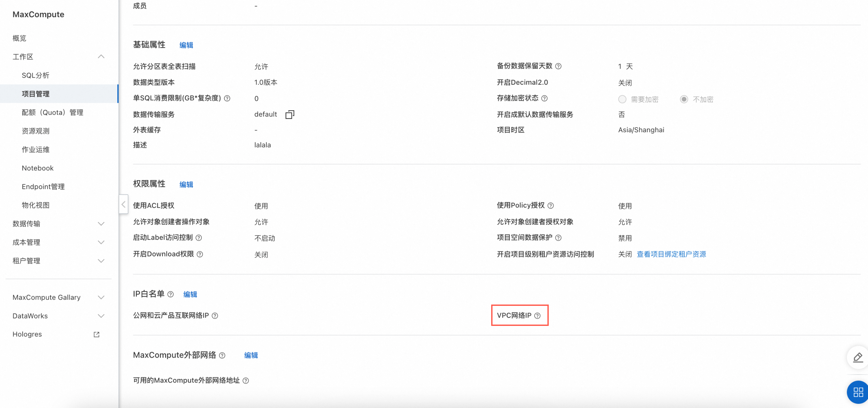Edit the 基础属性 section

point(186,45)
